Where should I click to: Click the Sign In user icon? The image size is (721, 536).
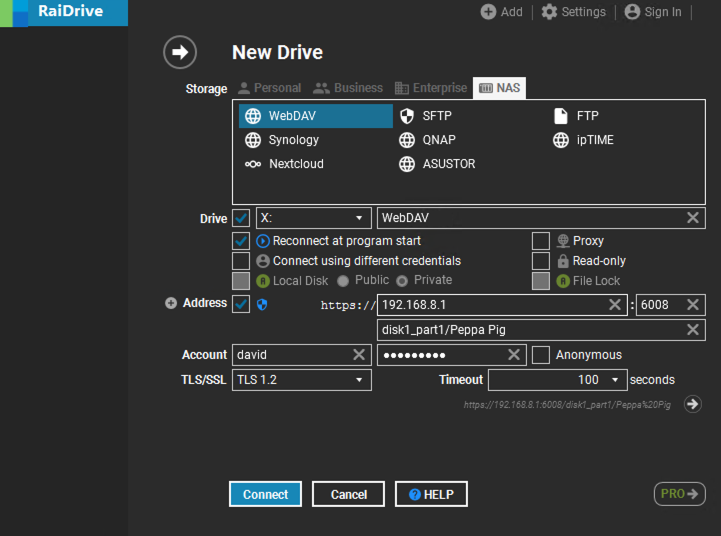tap(632, 12)
